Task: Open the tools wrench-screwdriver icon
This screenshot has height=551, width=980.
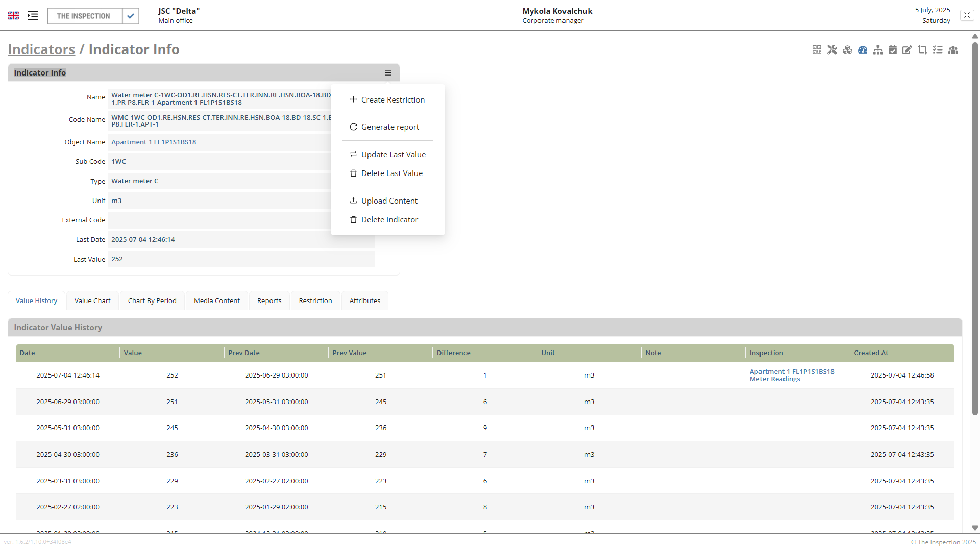Action: tap(832, 49)
